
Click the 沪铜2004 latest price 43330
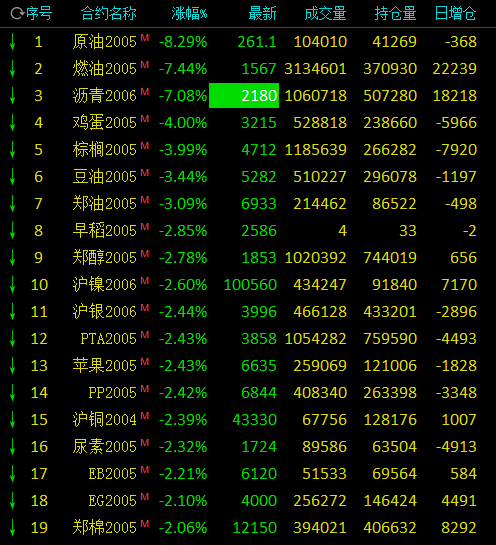254,420
